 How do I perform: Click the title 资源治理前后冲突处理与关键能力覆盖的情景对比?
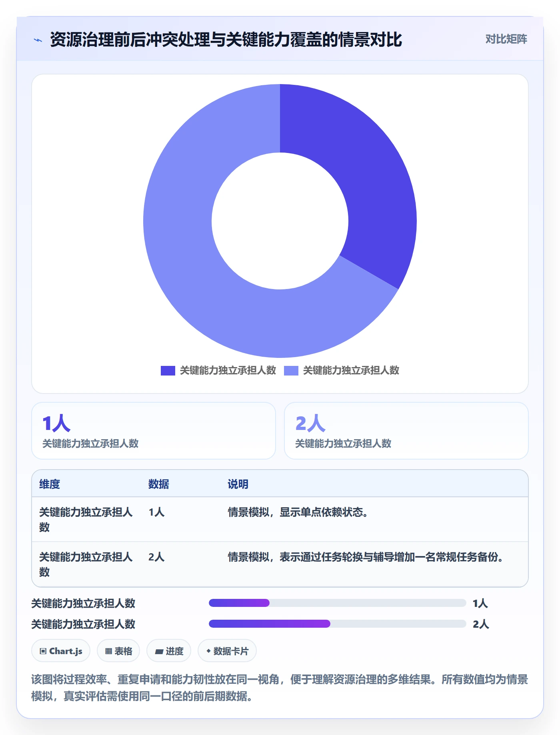click(x=226, y=40)
